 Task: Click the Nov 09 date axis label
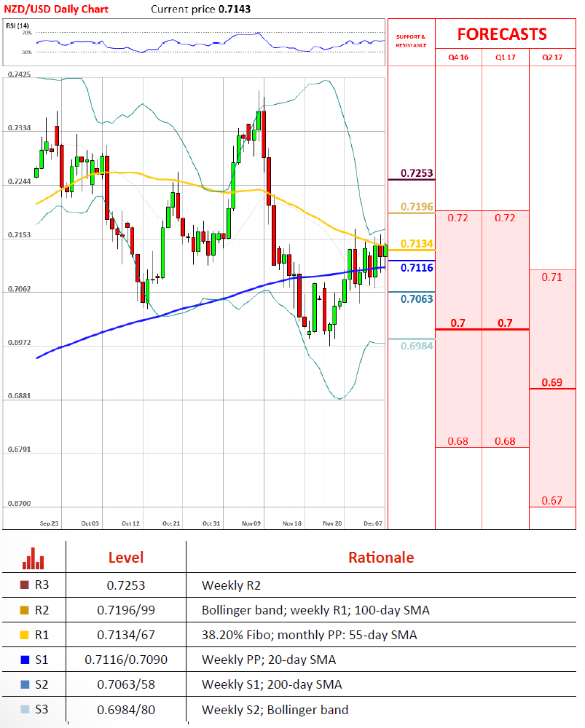251,523
